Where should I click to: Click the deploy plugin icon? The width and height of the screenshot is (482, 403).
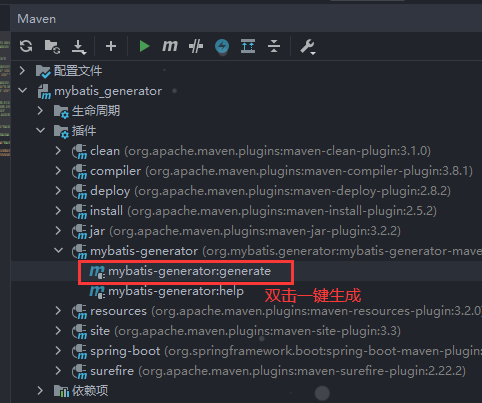point(79,192)
